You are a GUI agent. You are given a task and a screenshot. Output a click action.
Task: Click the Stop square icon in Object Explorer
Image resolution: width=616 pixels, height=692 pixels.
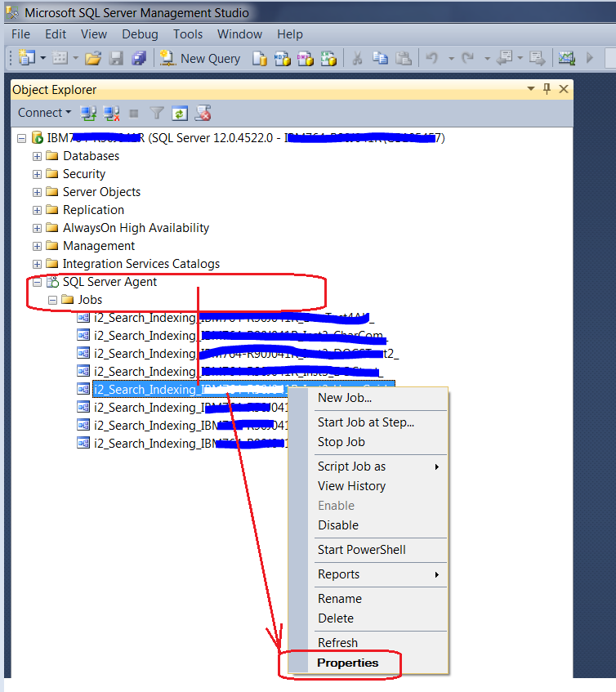[134, 114]
